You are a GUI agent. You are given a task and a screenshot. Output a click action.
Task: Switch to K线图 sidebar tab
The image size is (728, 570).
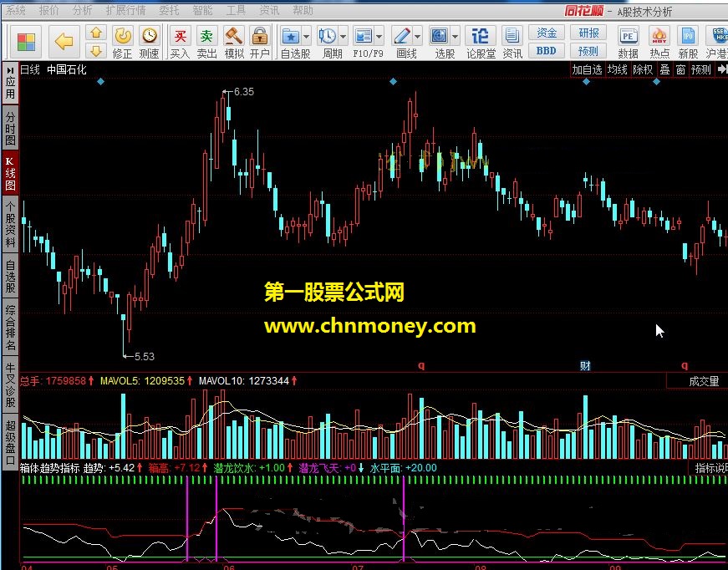point(10,174)
